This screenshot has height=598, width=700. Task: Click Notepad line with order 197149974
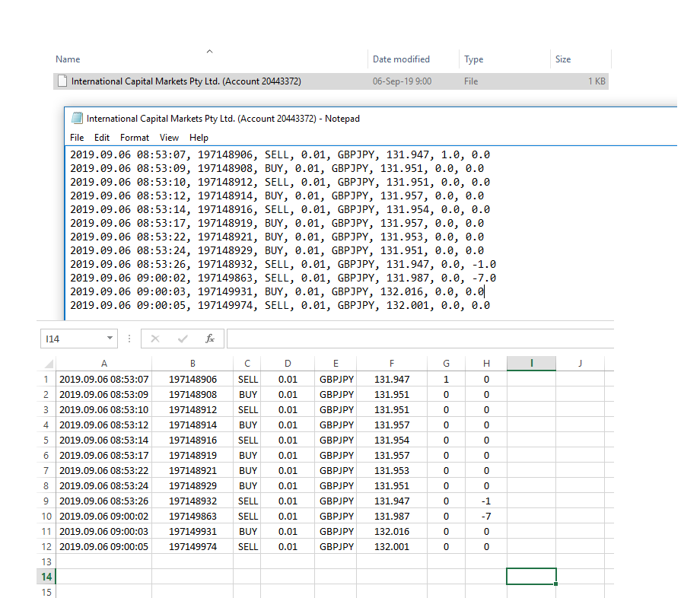[280, 305]
